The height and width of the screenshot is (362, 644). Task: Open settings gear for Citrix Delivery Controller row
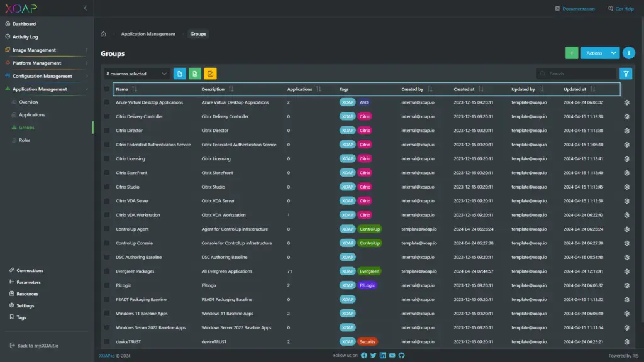click(626, 116)
